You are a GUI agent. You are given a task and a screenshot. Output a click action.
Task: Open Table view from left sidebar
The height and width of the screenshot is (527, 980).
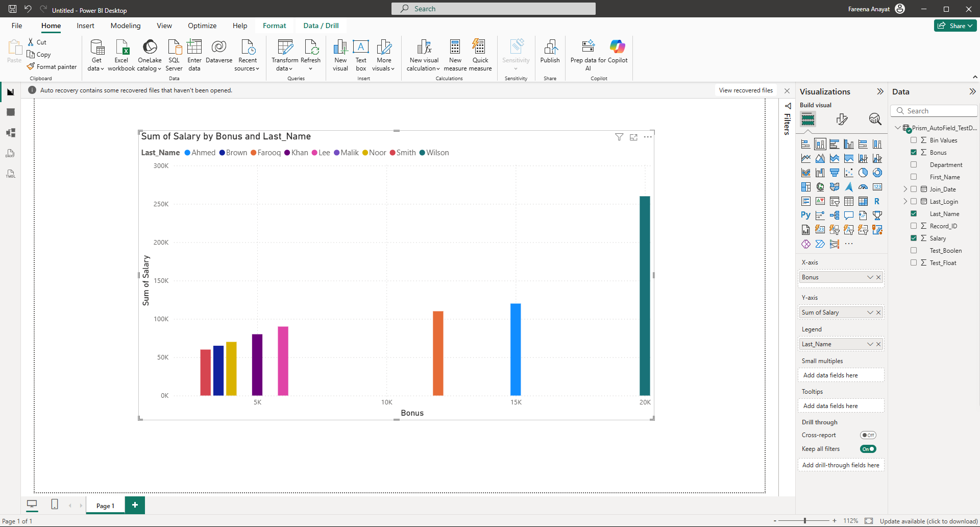click(11, 112)
